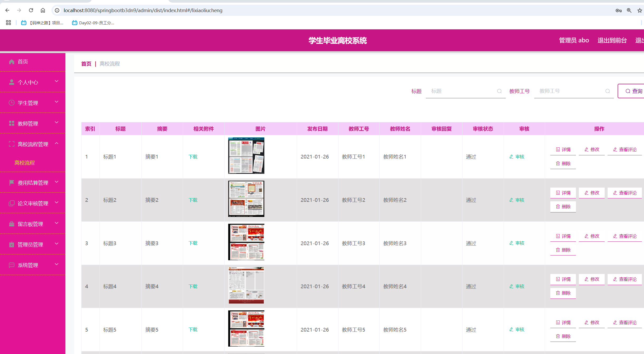Click the browser home icon
Screen dimensions: 644x354
pos(43,10)
